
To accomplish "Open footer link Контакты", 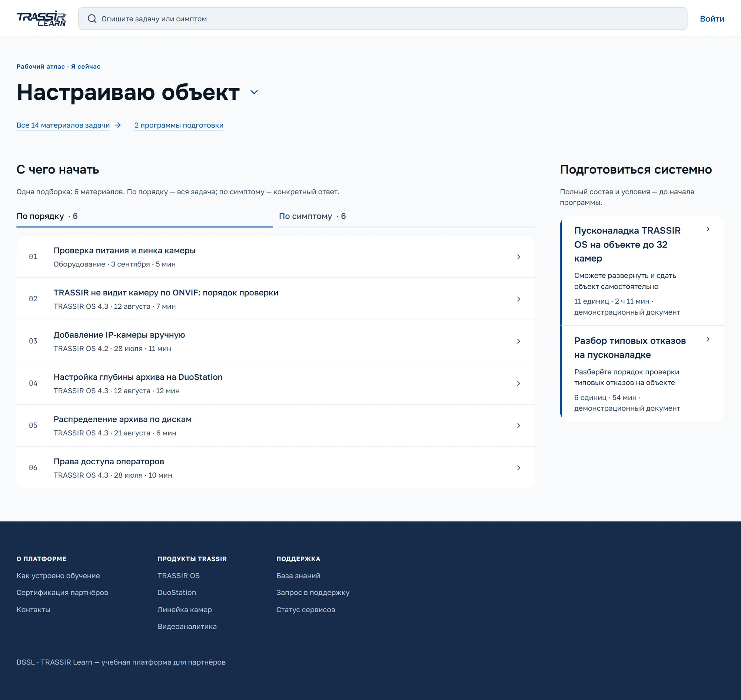I will coord(33,610).
